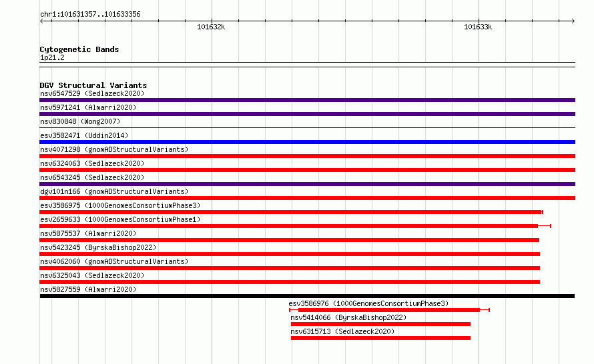Image resolution: width=594 pixels, height=364 pixels.
Task: Click the Cytogenetic Bands track title
Action: 79,49
